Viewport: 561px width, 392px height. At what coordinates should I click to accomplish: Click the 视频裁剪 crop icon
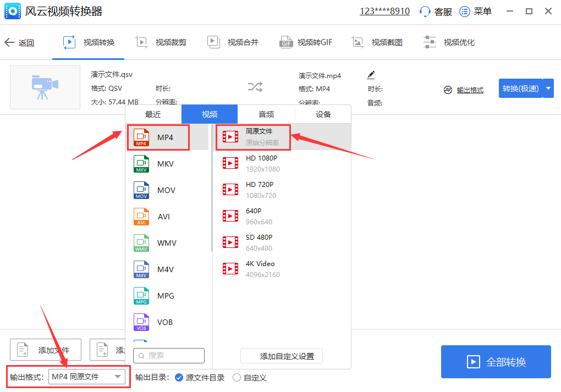tap(142, 42)
